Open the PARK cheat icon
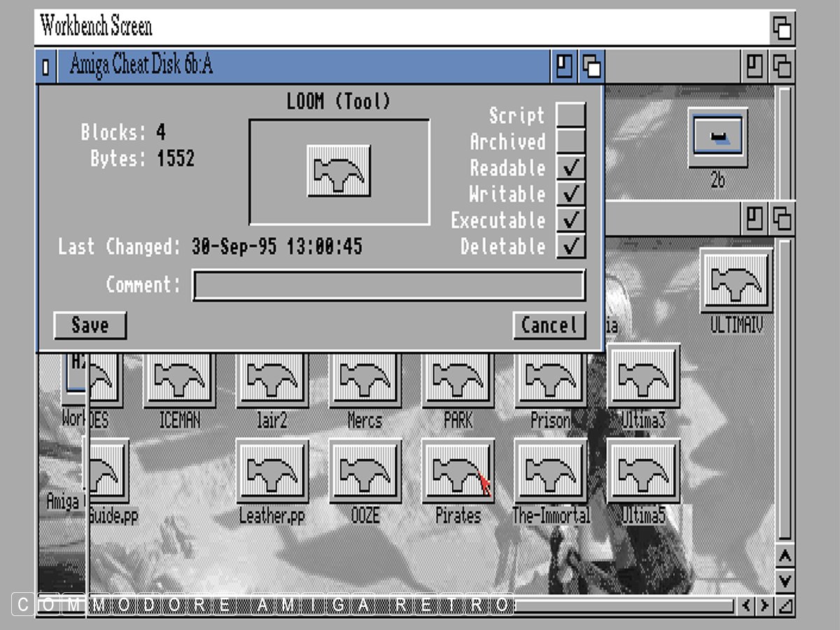This screenshot has width=840, height=630. coord(458,381)
